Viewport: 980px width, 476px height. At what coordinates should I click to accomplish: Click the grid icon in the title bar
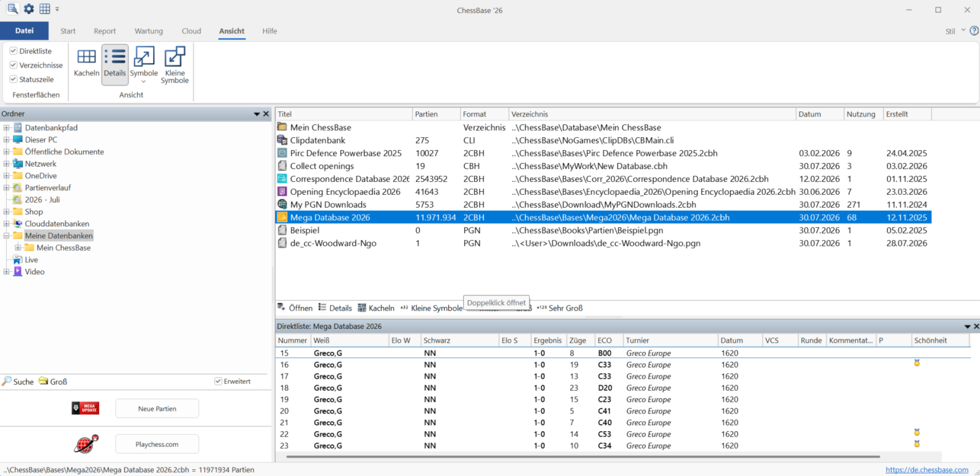[x=45, y=9]
